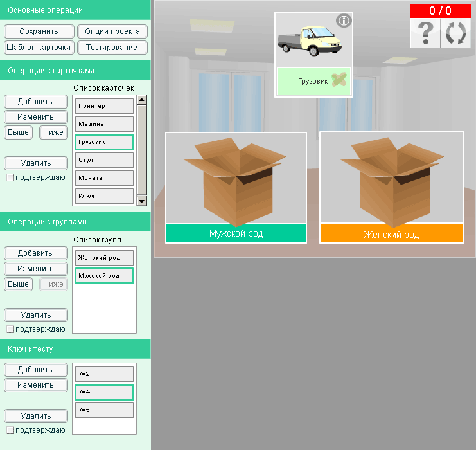Viewport: 476px width, 450px height.
Task: Select Принтер in the card list
Action: [104, 106]
